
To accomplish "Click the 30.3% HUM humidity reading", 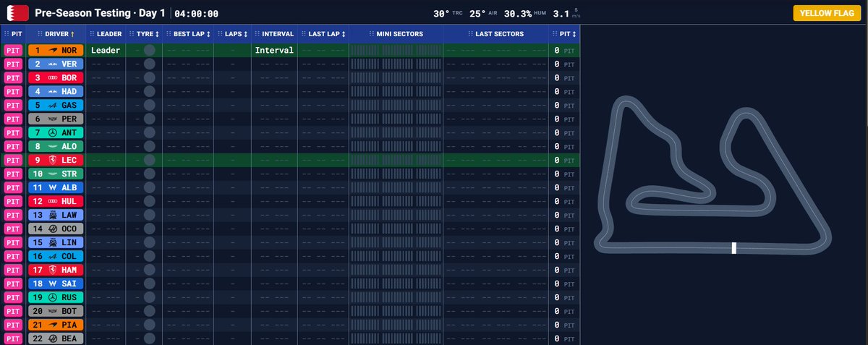I will (x=524, y=14).
